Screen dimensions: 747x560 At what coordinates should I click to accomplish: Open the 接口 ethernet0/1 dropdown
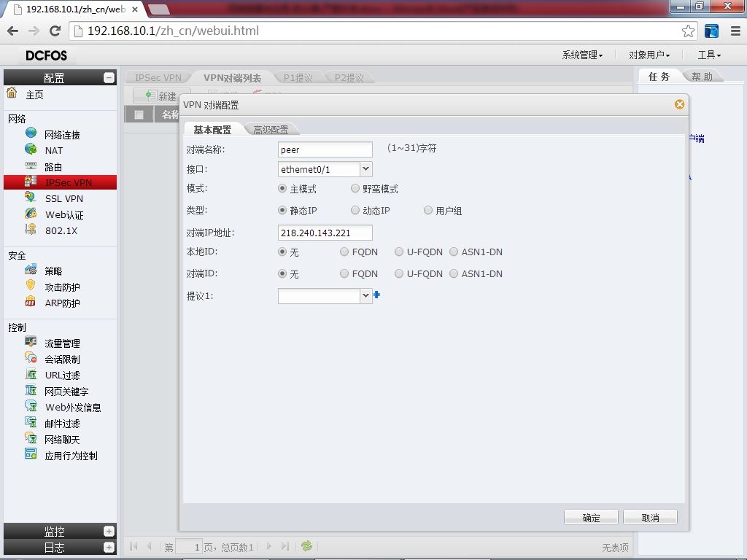[366, 169]
